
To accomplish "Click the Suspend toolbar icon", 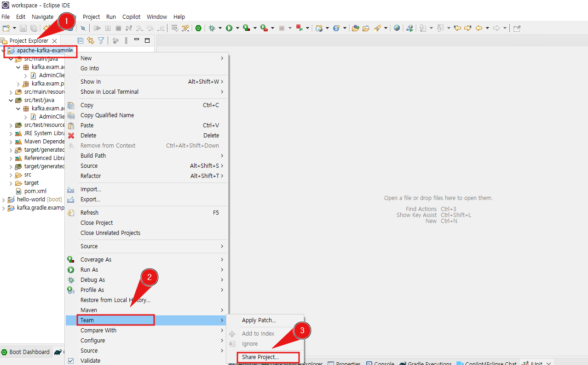I will click(108, 28).
